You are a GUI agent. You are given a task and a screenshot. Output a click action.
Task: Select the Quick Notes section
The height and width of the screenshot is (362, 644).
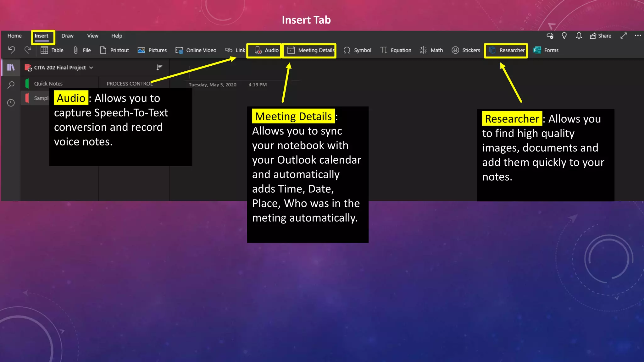48,84
